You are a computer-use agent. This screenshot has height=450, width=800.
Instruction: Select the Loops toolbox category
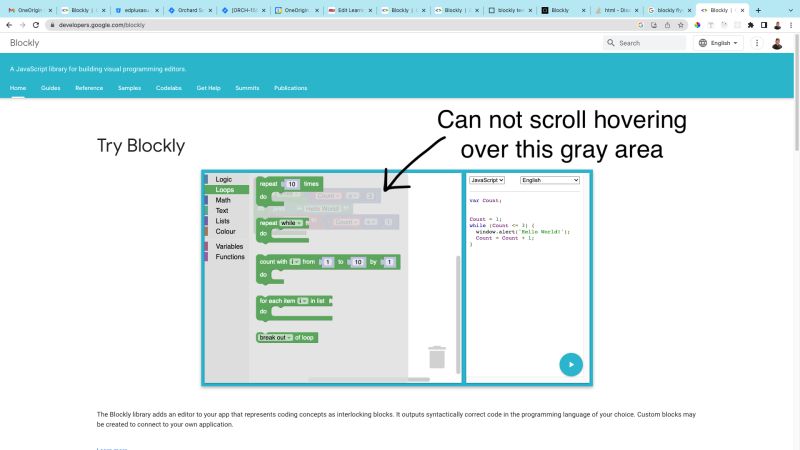pos(227,190)
